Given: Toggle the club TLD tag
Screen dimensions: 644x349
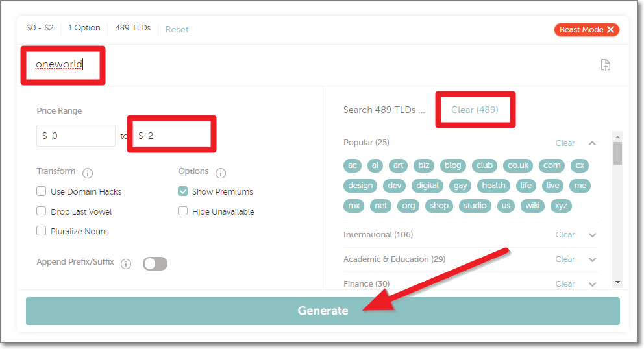Looking at the screenshot, I should click(485, 165).
